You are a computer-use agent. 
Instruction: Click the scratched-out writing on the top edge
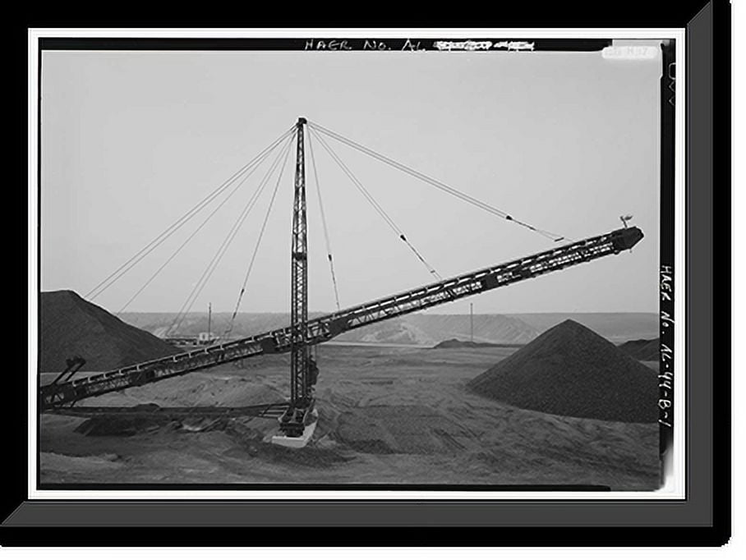click(485, 46)
